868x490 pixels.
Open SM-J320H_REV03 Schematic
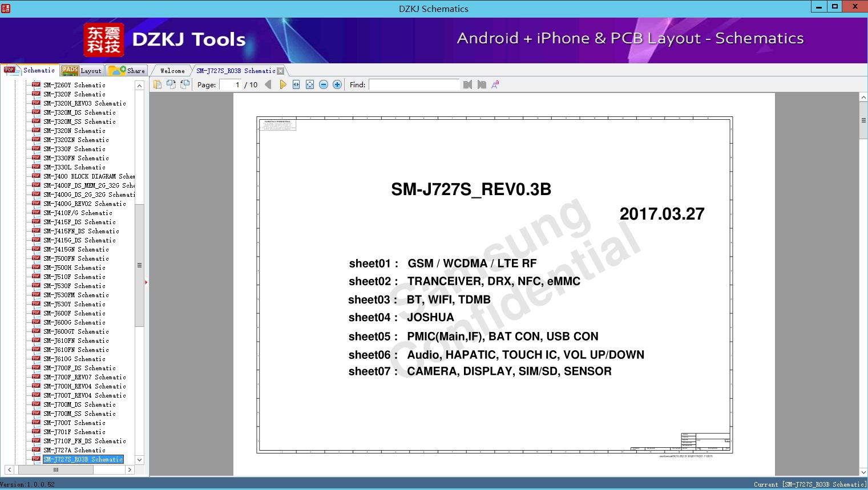(x=84, y=103)
